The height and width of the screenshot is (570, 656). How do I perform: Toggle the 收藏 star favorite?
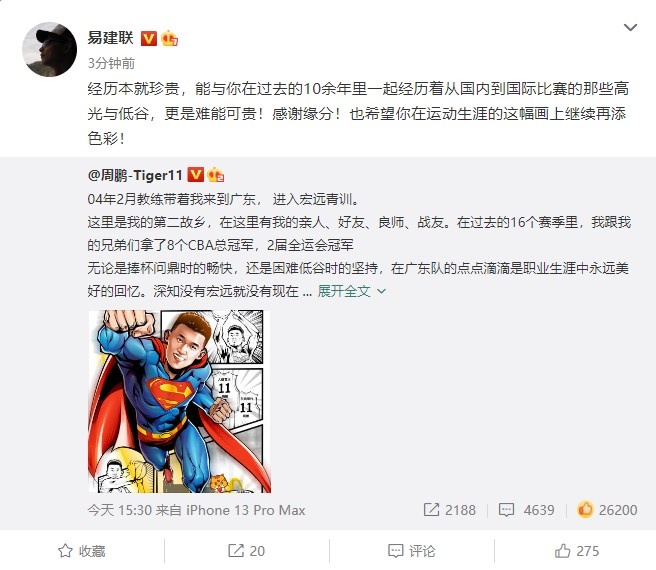82,551
